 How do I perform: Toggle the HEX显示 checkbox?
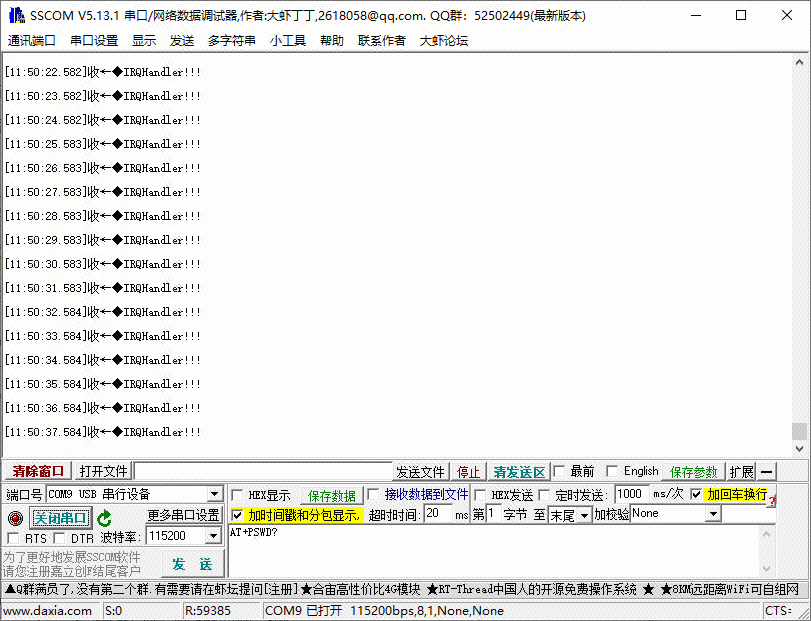tap(237, 495)
